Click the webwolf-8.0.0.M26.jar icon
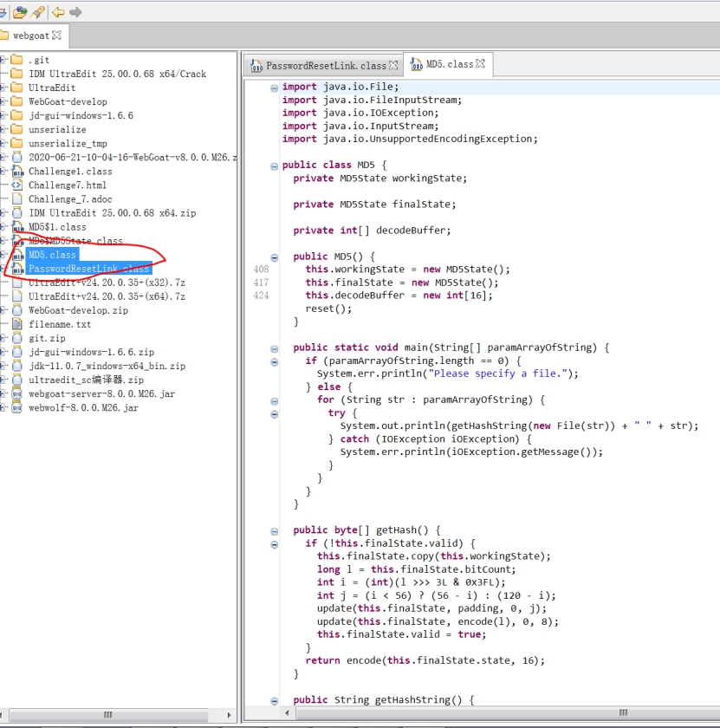 click(17, 407)
